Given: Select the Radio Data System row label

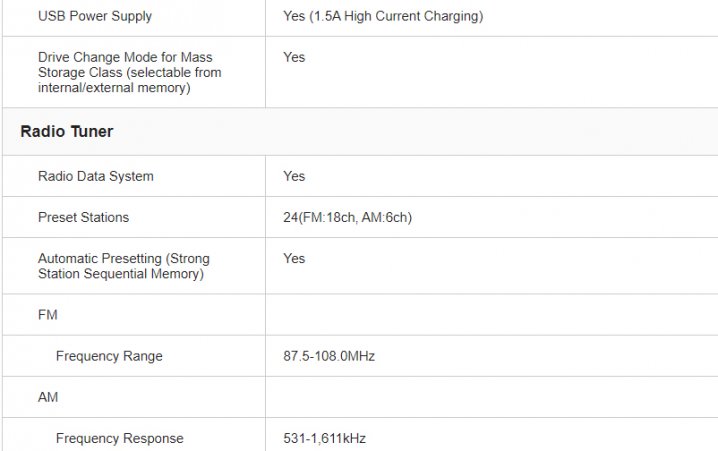Looking at the screenshot, I should pyautogui.click(x=96, y=176).
